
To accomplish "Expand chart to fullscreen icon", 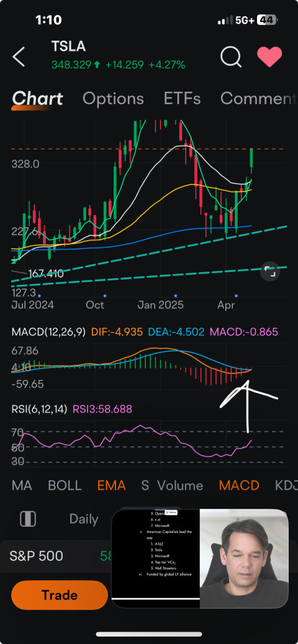I will [269, 272].
